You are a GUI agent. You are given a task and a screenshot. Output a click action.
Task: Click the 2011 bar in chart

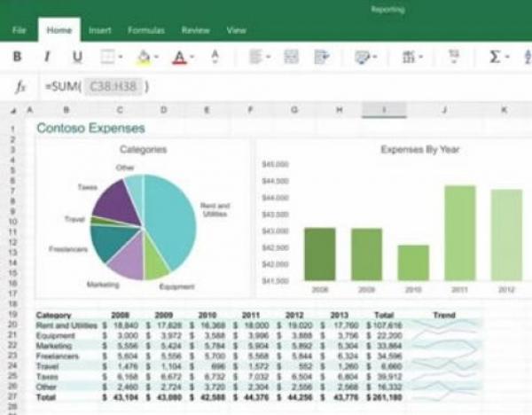(x=460, y=233)
